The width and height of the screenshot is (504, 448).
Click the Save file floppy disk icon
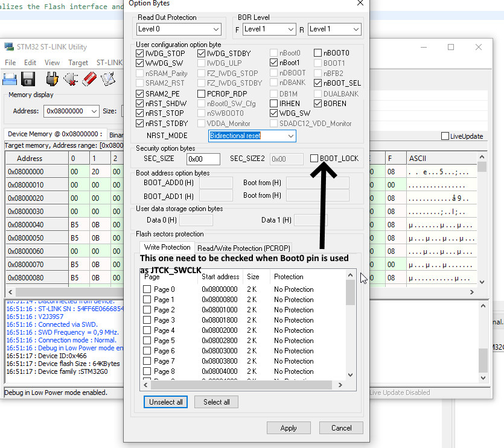tap(28, 78)
